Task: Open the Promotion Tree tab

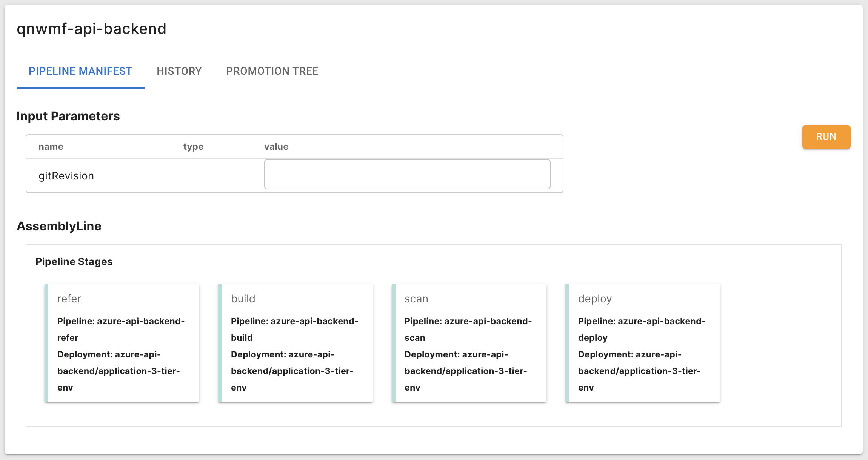Action: (272, 71)
